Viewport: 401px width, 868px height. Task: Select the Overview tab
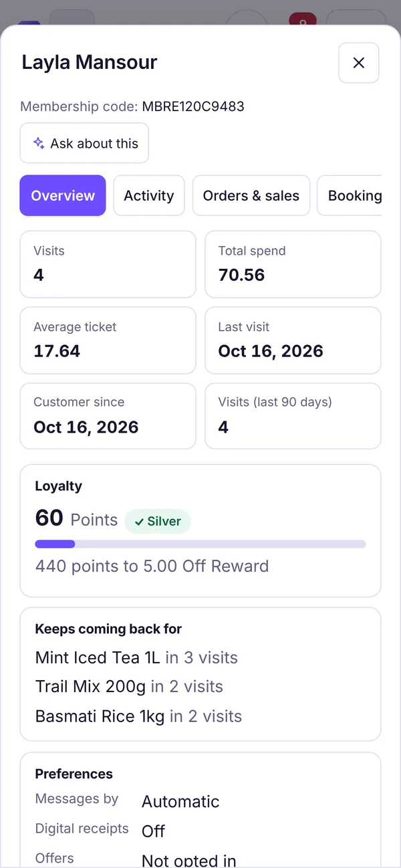pyautogui.click(x=63, y=195)
